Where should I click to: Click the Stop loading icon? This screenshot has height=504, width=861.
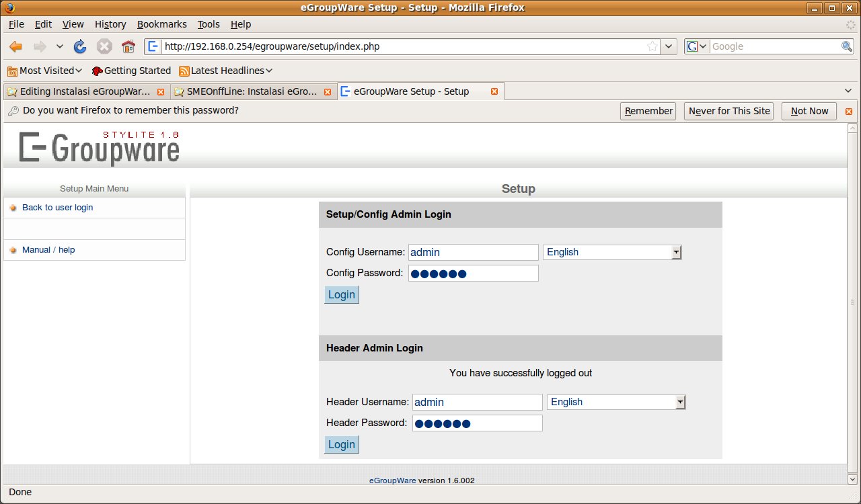point(104,46)
